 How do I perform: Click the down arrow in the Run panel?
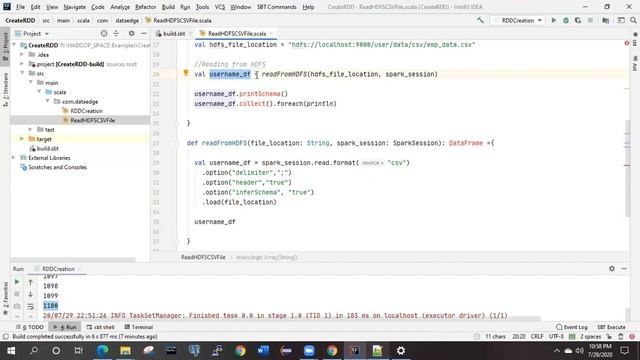[31, 294]
